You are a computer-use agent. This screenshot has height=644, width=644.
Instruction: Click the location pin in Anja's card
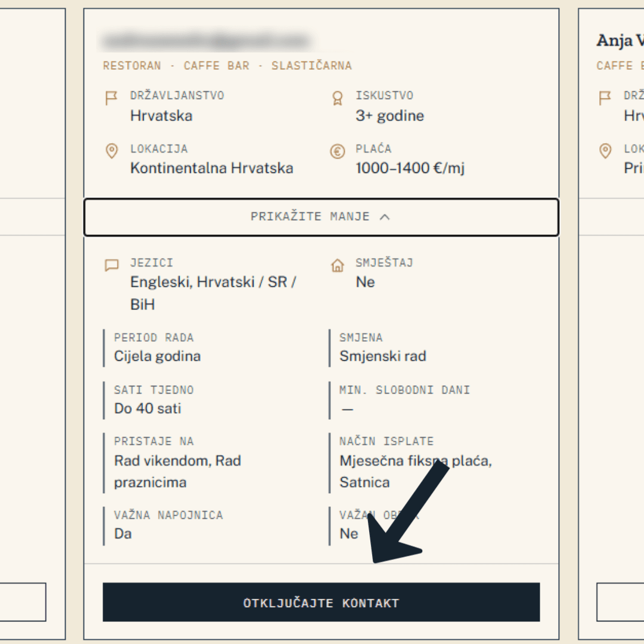click(x=605, y=151)
